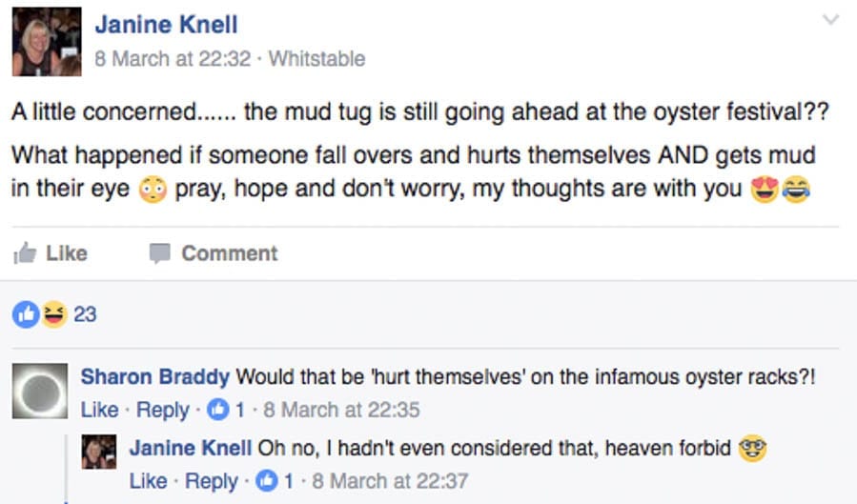Open Sharon's comment timestamp 22:35
Viewport: 857px width, 504px height.
pos(341,411)
